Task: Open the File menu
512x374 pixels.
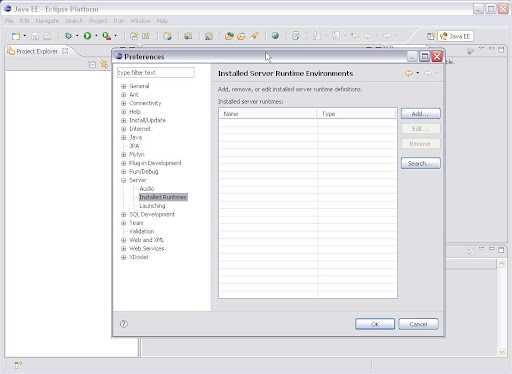Action: 9,21
